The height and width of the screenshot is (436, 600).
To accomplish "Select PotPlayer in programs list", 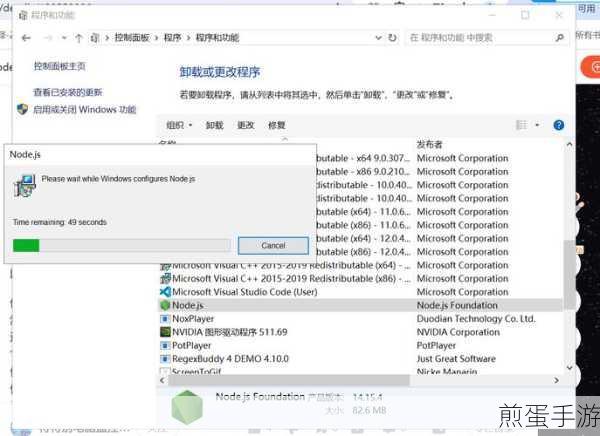I will click(360, 345).
